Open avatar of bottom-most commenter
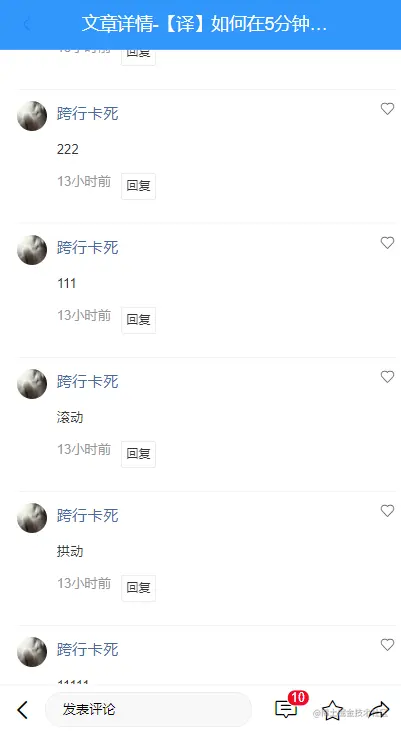Screen dimensions: 401x731 32,652
